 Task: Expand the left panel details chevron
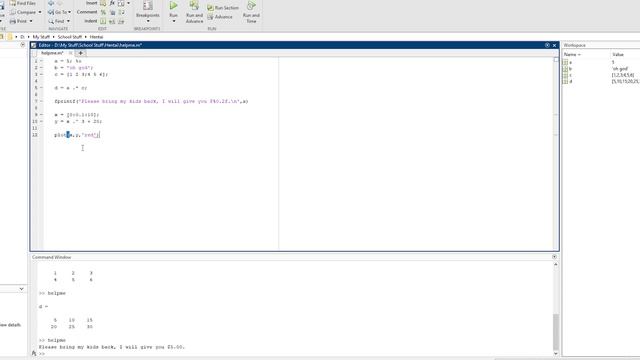point(21,289)
